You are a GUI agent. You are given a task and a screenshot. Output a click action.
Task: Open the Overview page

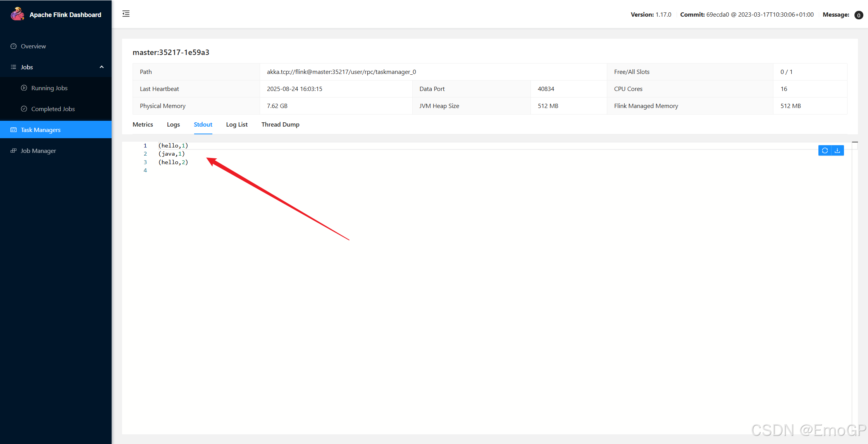click(x=56, y=46)
